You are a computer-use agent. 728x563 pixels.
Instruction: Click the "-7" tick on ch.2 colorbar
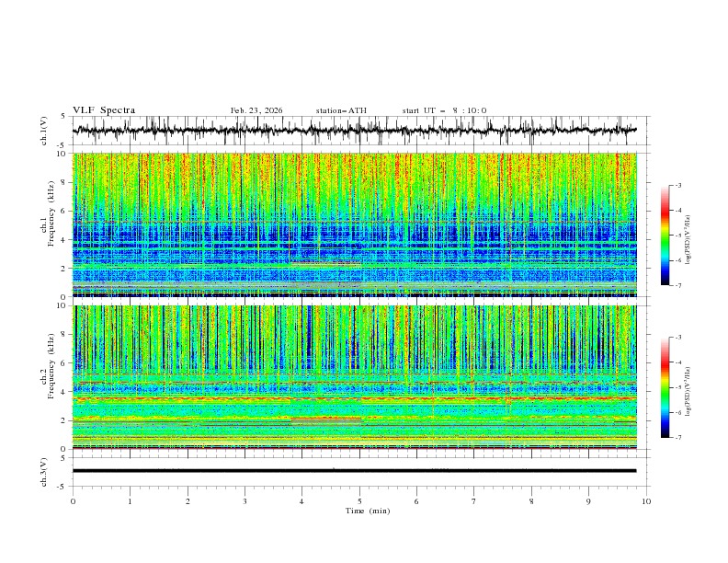click(678, 438)
